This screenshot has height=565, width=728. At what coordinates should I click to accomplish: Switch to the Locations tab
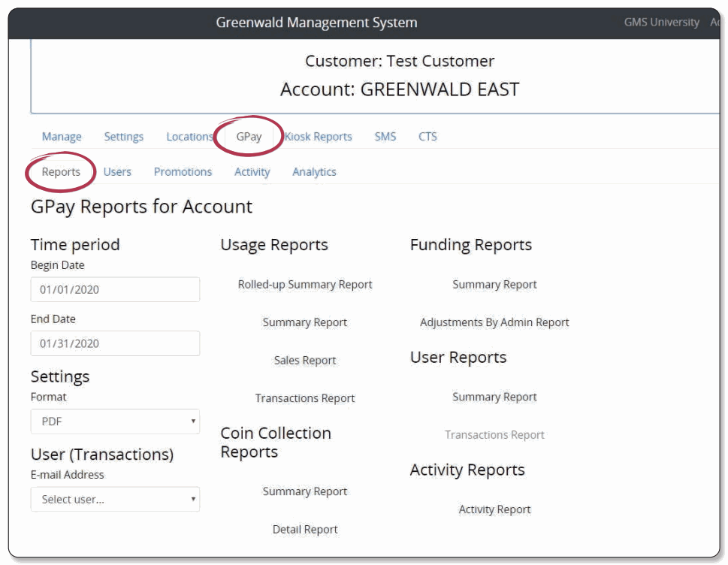[189, 137]
